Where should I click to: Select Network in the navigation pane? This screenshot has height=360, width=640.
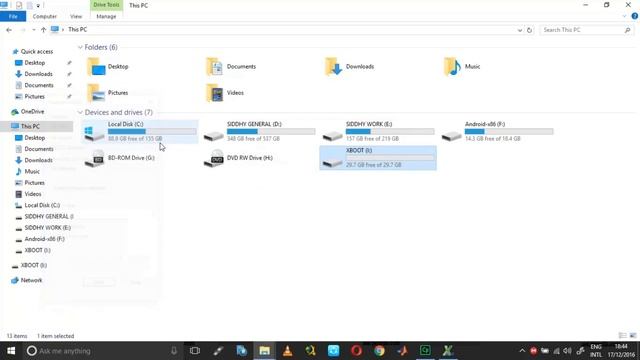click(x=31, y=280)
